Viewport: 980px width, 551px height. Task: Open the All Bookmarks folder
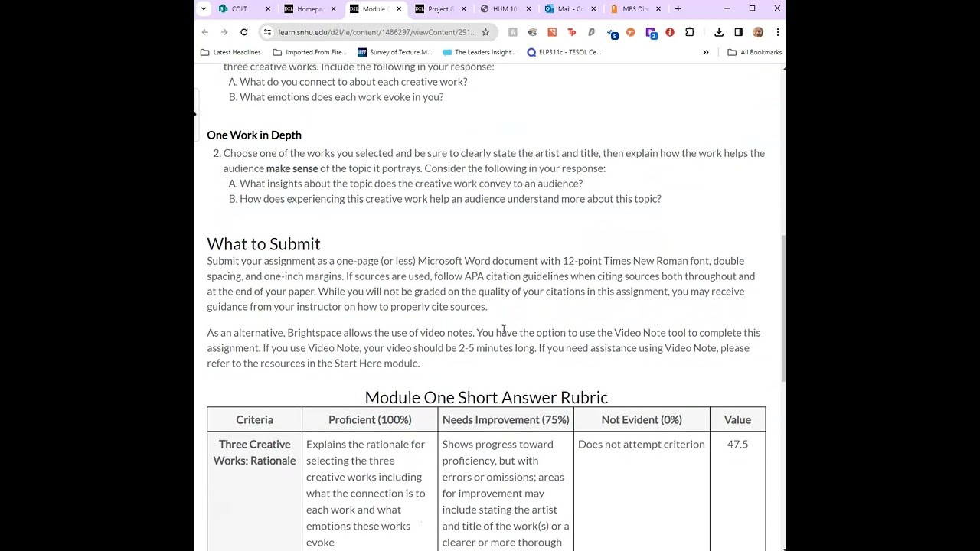(x=755, y=52)
